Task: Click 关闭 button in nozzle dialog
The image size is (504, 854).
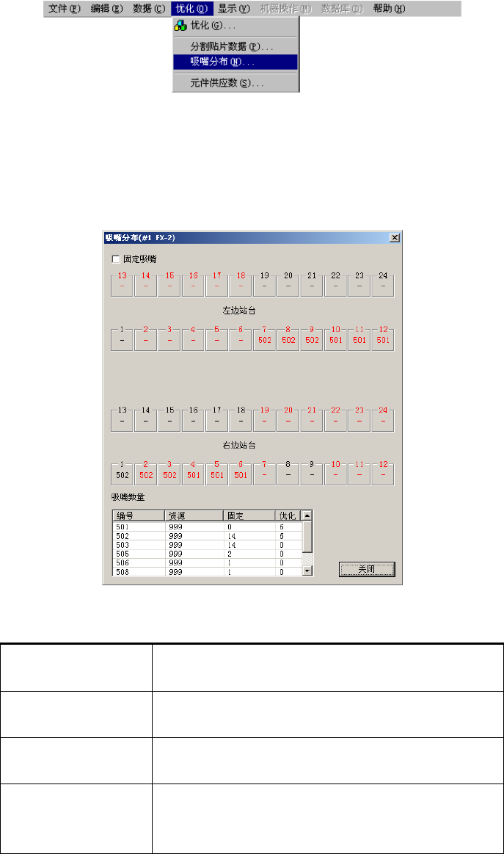Action: 367,569
